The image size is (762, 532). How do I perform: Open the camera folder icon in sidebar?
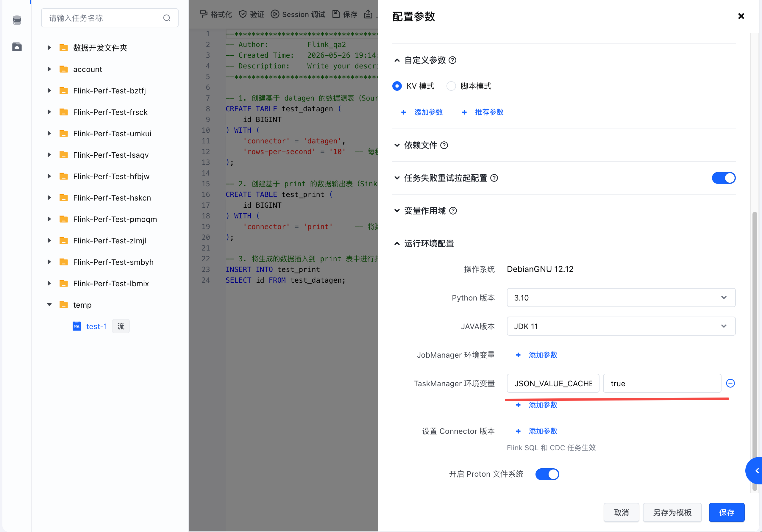tap(17, 47)
